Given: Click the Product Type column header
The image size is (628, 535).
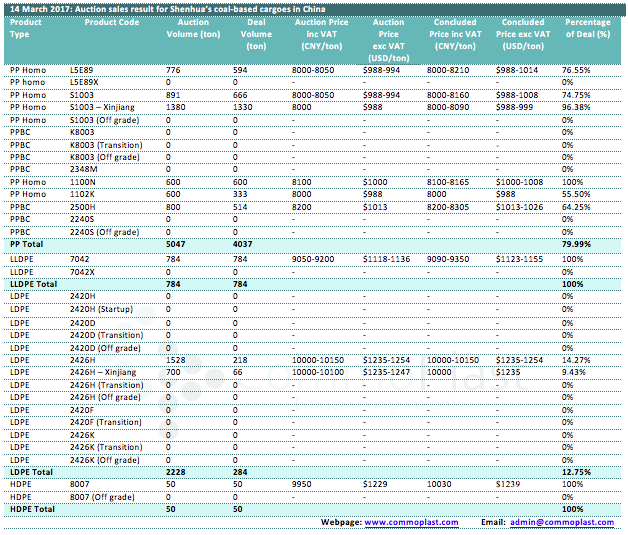Looking at the screenshot, I should click(x=26, y=28).
